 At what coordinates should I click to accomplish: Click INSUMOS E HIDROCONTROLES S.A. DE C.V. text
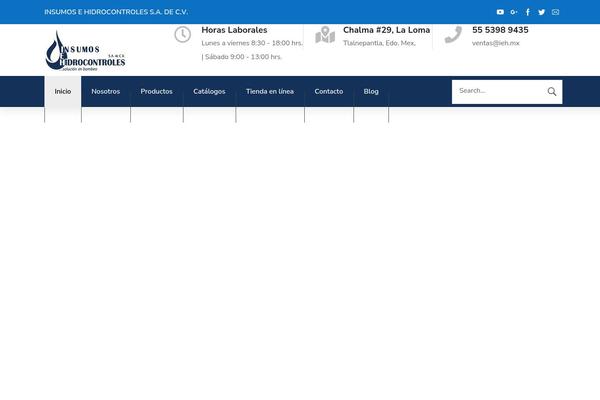pos(116,12)
